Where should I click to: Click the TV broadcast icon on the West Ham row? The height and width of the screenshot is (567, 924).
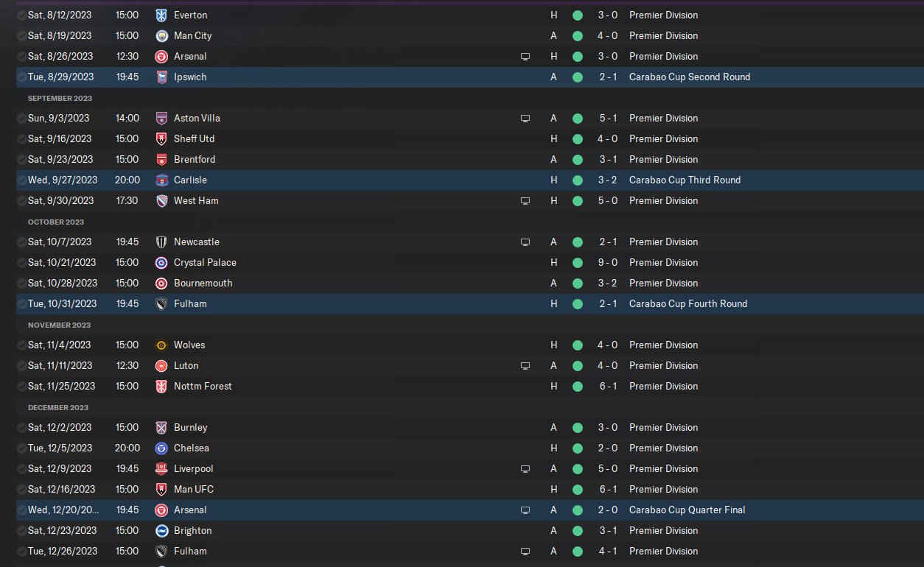tap(525, 200)
